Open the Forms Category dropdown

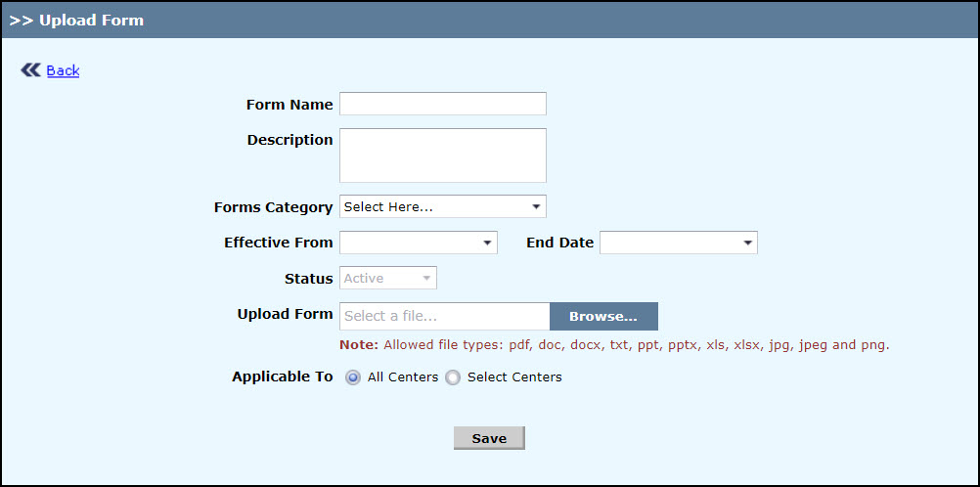[442, 206]
